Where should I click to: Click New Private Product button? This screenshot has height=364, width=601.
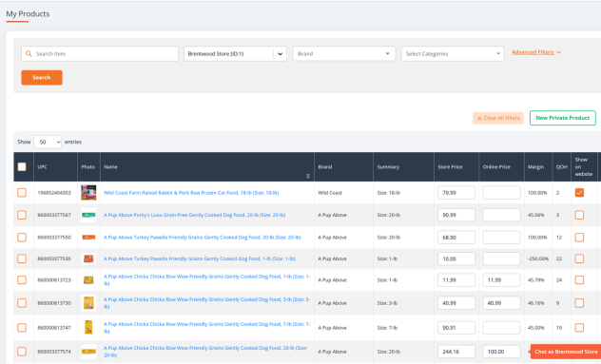(x=562, y=118)
